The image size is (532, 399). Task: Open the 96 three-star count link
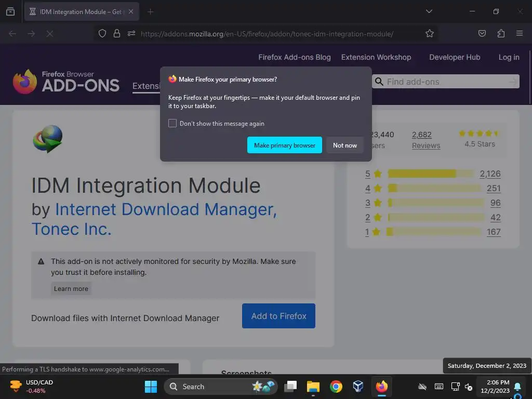(495, 203)
